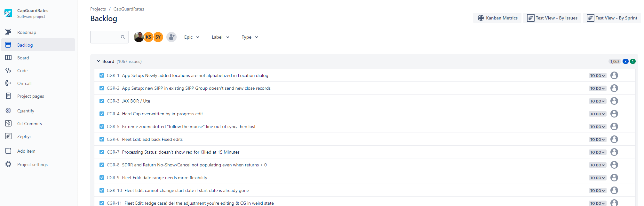Select the "Hard Cap overwritten by in-progress edit" row
Screen dimensions: 644x206
point(365,114)
